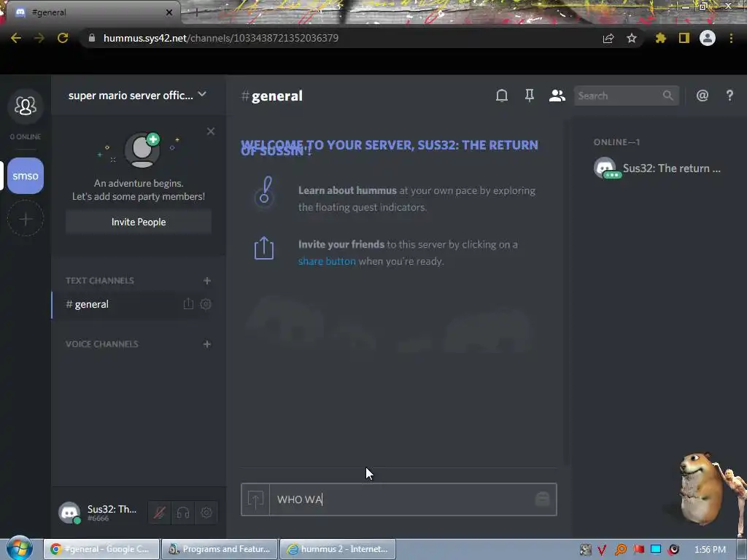Bookmark this page star icon
Screen dimensions: 747x560
tap(632, 38)
